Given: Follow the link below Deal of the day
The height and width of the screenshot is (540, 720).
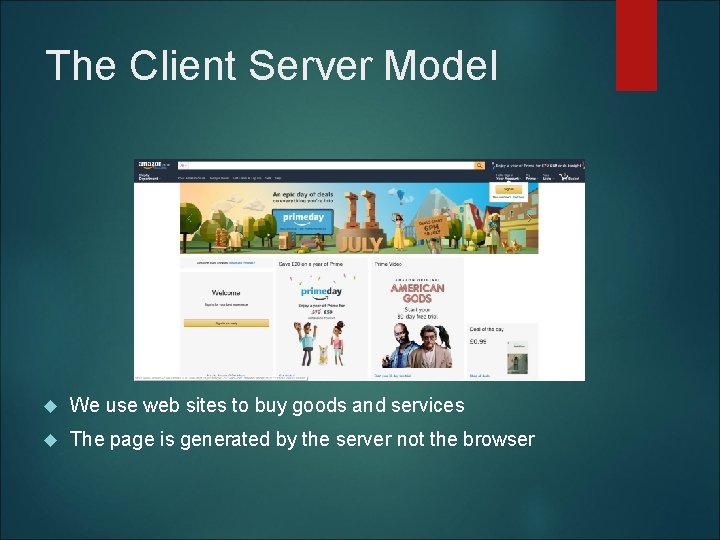Looking at the screenshot, I should click(x=480, y=376).
